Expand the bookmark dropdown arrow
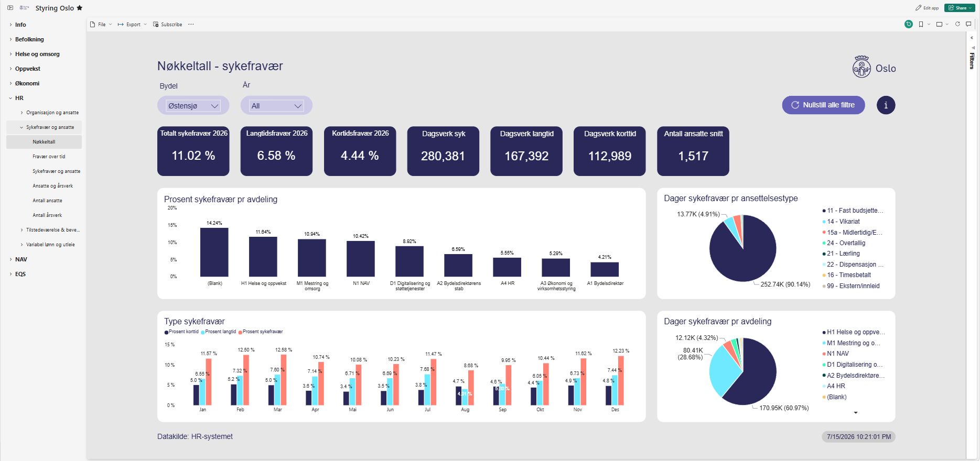Screen dimensions: 980x461 tap(929, 24)
